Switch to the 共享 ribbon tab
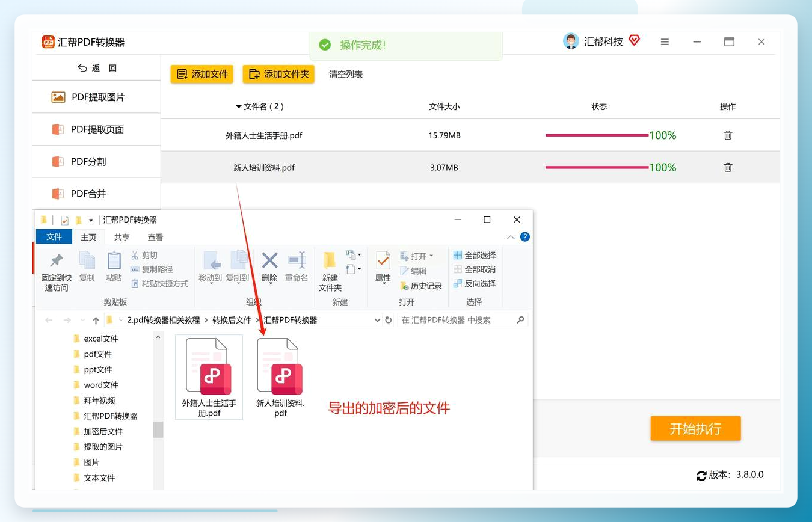Screen dimensions: 812x522 click(x=122, y=237)
